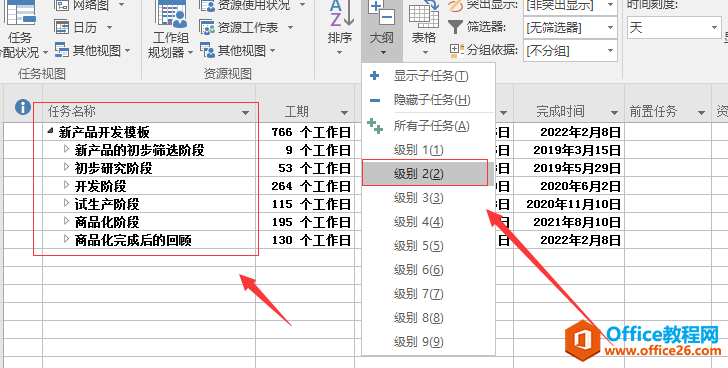Open Other Views (其他视图) in Resource Views group
Viewport: 728px width, 368px height.
(x=237, y=50)
